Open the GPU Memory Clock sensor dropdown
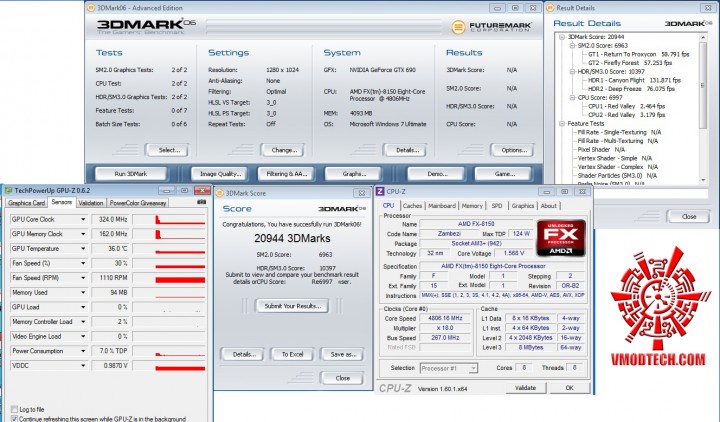720x422 pixels. tap(83, 234)
